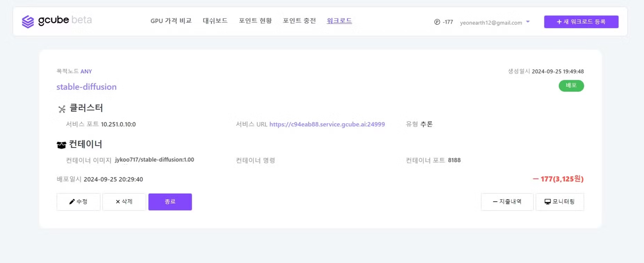Image resolution: width=644 pixels, height=263 pixels.
Task: Click the 유형 추론 value
Action: click(426, 124)
